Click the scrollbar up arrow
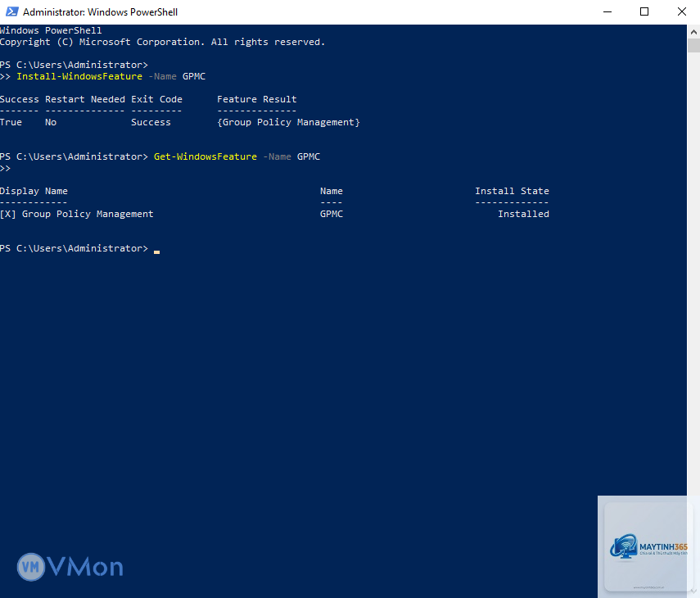This screenshot has height=598, width=700. point(693,32)
